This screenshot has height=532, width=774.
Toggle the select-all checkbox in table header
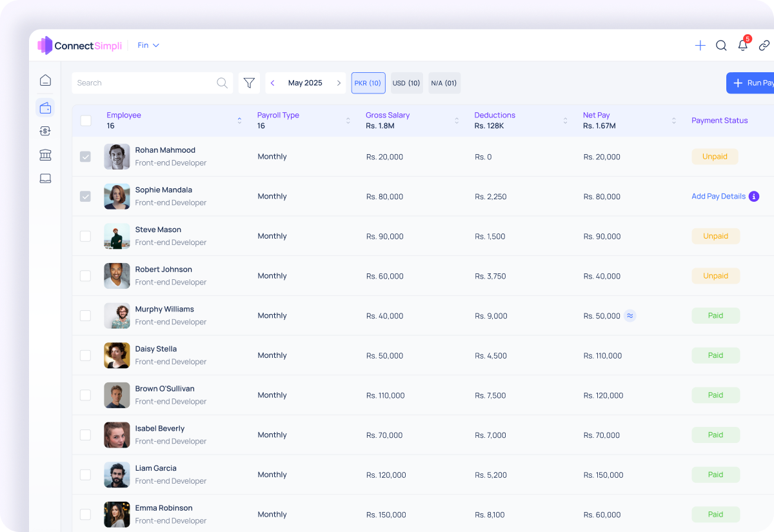click(85, 121)
